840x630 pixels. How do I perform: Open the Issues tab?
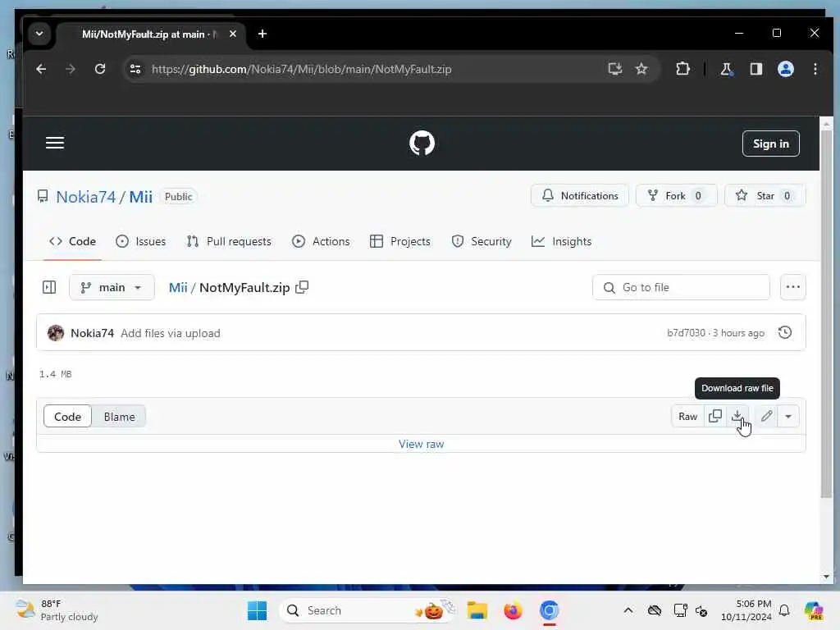pos(141,242)
